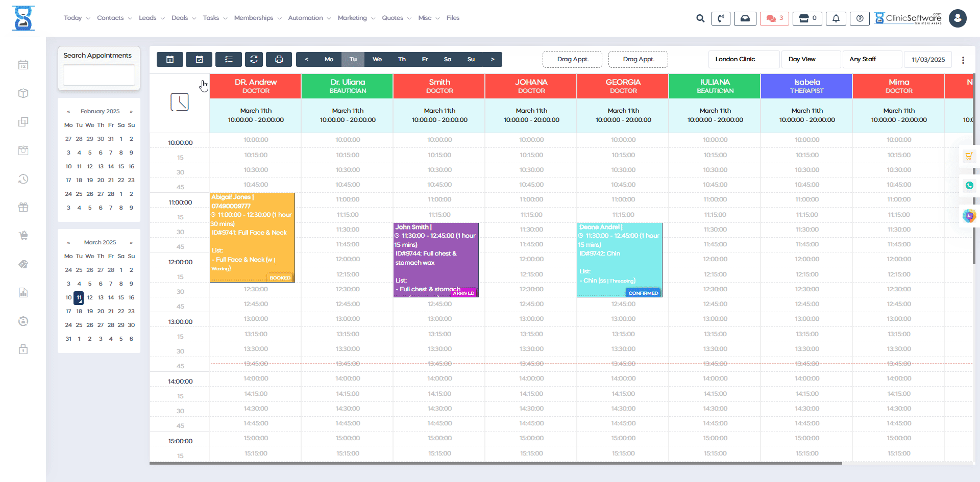
Task: Open the search magnifier icon
Action: point(700,18)
